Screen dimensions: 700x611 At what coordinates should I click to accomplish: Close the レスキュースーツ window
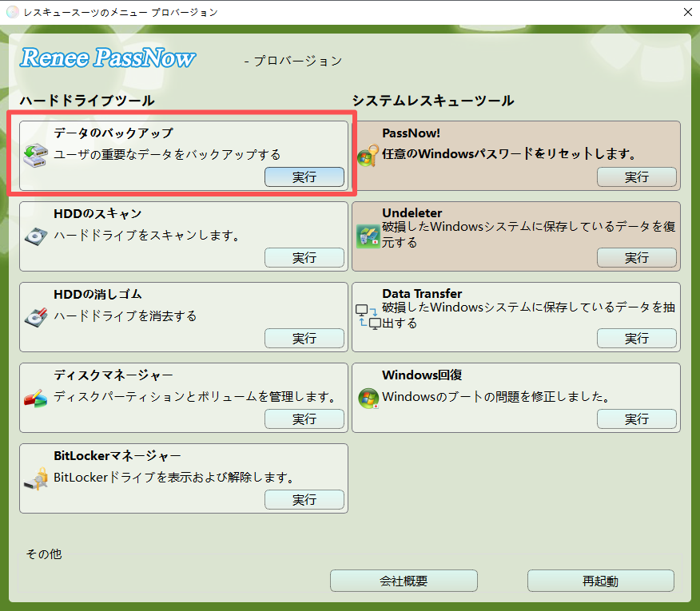click(687, 12)
